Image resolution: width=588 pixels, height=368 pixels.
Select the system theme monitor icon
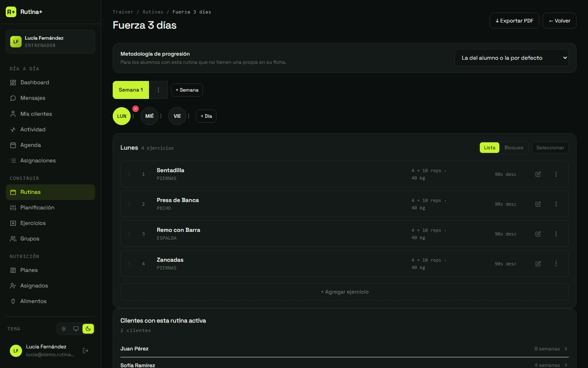pyautogui.click(x=76, y=329)
